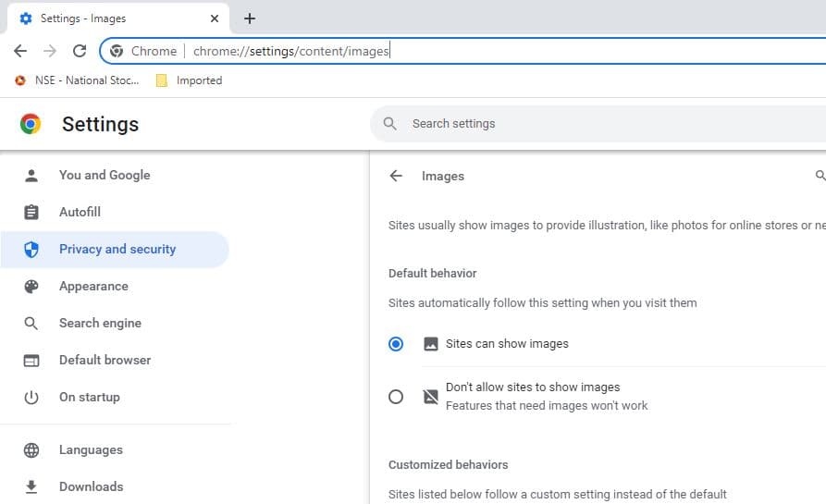Open You and Google settings section
Viewport: 826px width, 504px height.
[104, 175]
